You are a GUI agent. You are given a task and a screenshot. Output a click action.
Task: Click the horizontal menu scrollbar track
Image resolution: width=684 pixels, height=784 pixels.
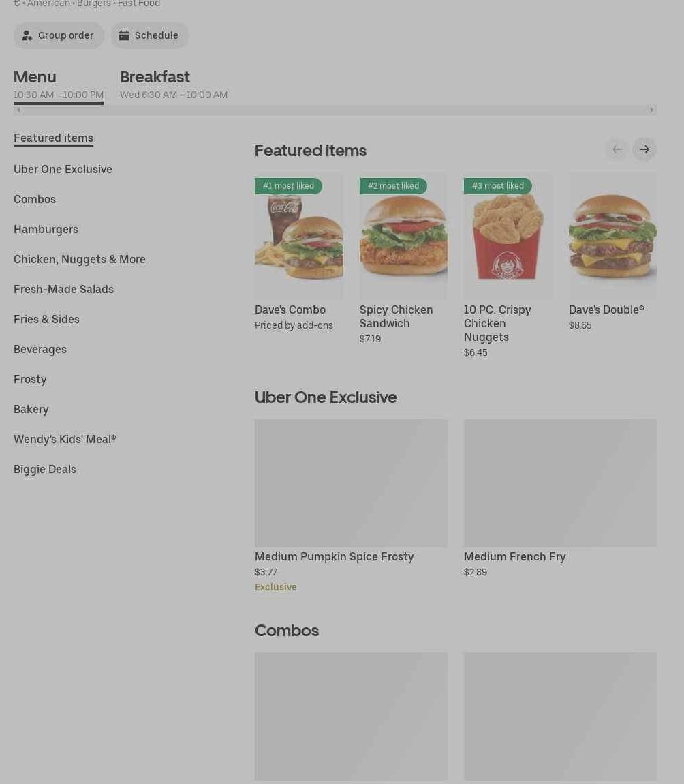[335, 110]
